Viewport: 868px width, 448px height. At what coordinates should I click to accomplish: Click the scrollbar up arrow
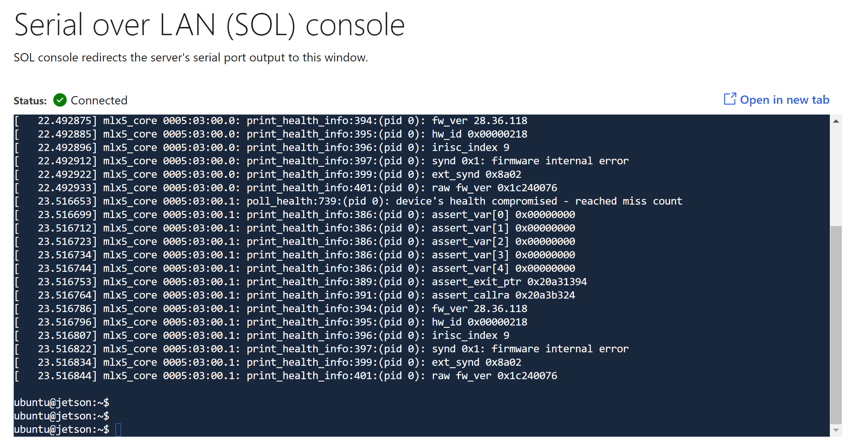click(836, 122)
